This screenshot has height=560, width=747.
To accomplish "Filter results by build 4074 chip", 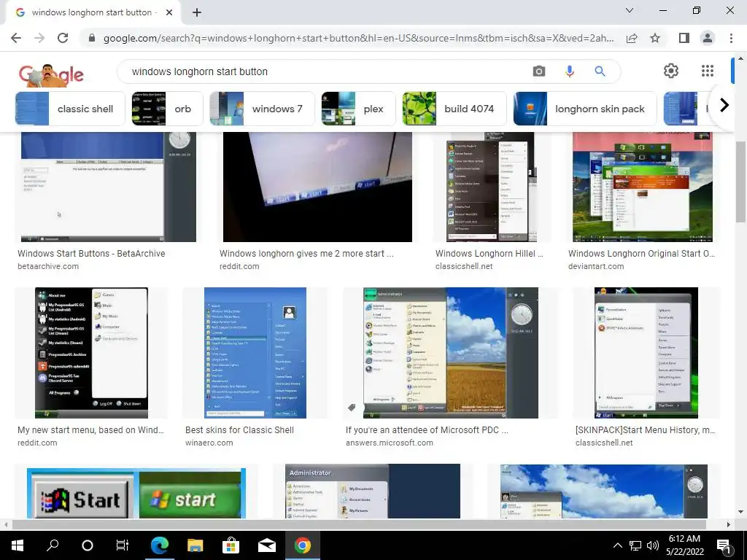I will coord(454,109).
